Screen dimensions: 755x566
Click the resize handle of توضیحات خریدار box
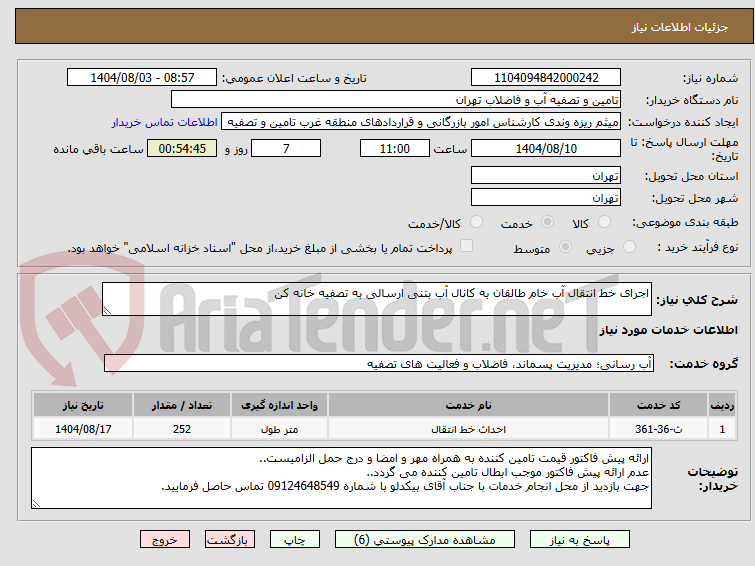36,504
